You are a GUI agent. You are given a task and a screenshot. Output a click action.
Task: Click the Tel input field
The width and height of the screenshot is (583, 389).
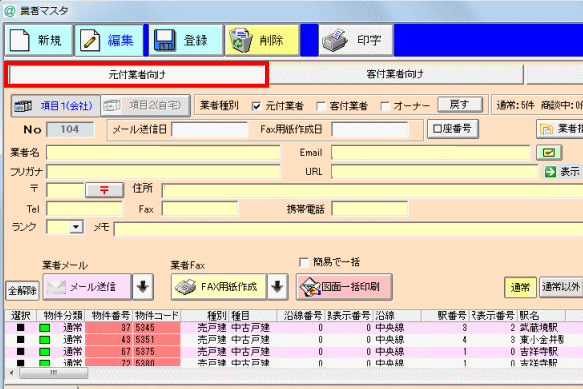tap(84, 209)
